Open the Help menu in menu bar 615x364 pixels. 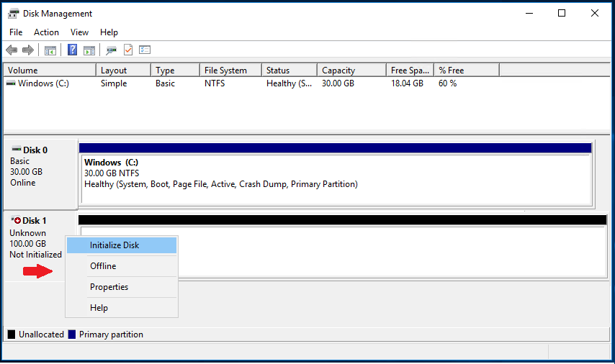pos(109,32)
